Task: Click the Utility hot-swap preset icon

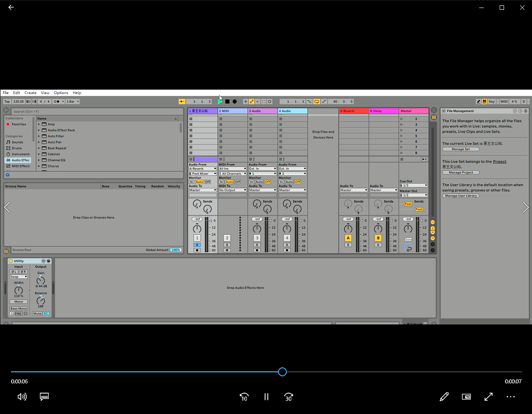Action: (x=43, y=261)
